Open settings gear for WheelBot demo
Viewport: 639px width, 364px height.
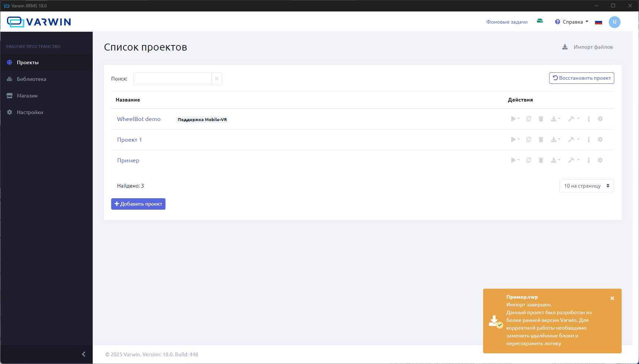(x=600, y=119)
